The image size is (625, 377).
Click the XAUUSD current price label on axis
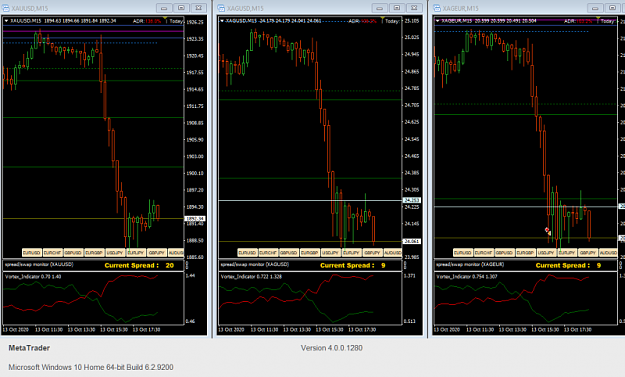[195, 219]
